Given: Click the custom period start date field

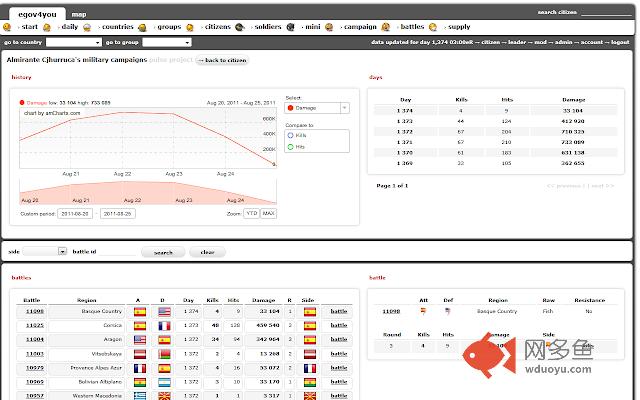Looking at the screenshot, I should pyautogui.click(x=75, y=213).
